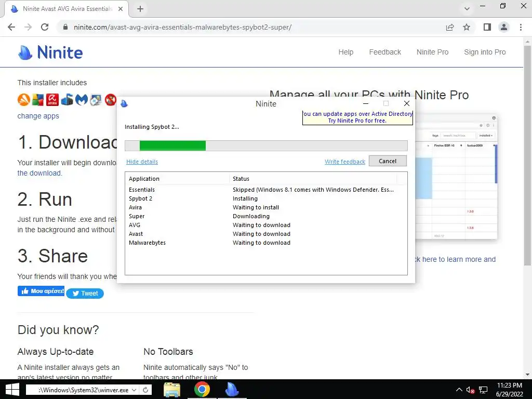Open File Explorer from taskbar

(x=172, y=390)
